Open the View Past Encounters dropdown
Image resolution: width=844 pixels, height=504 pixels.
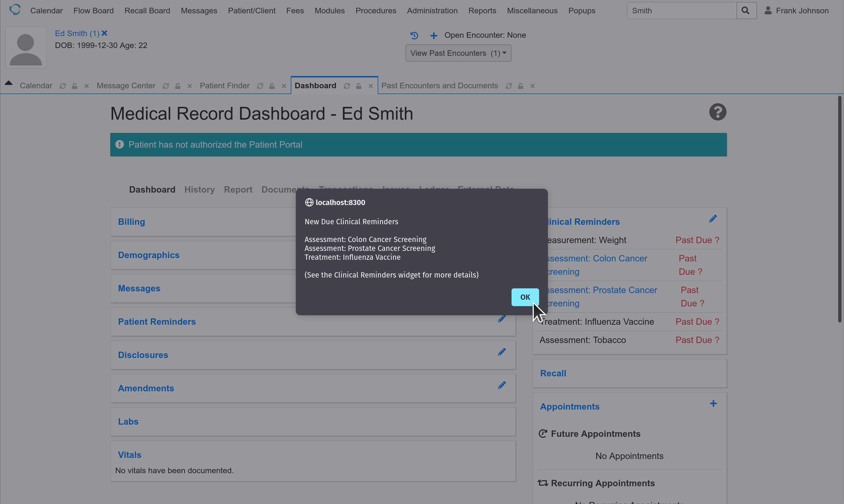(458, 53)
